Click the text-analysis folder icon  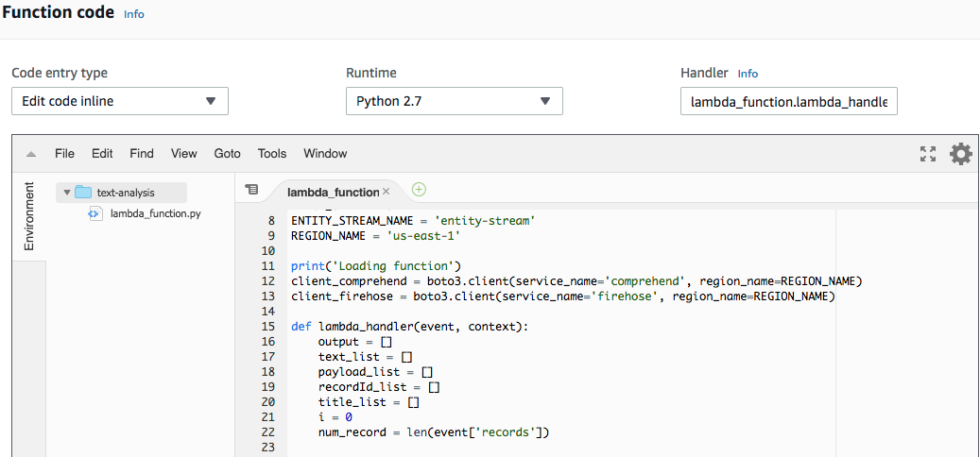pos(83,193)
